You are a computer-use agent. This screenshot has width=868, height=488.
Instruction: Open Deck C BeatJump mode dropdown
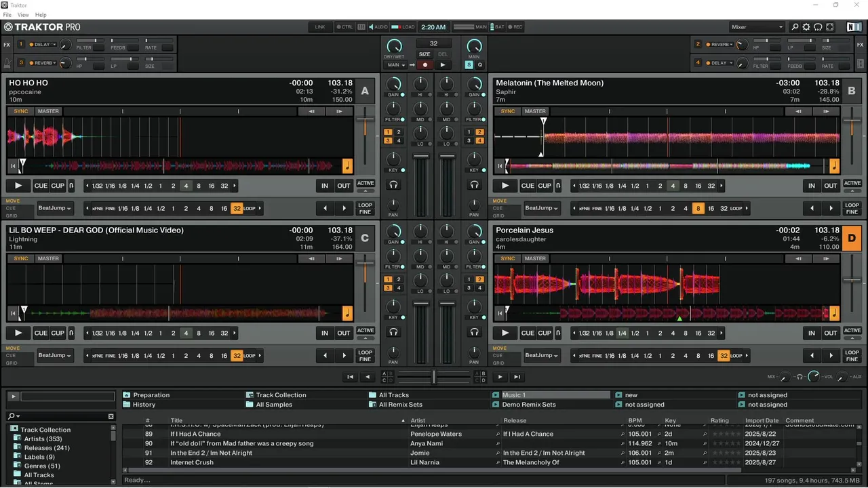(55, 355)
